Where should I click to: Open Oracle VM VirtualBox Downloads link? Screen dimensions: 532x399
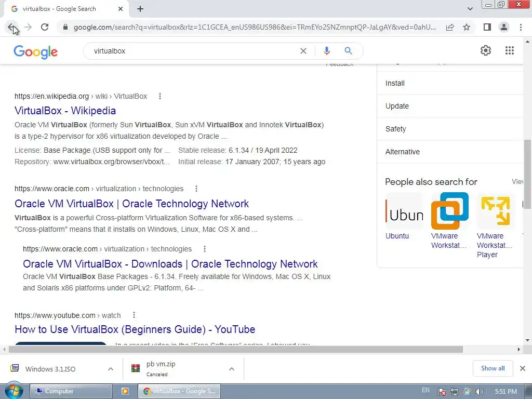[170, 264]
